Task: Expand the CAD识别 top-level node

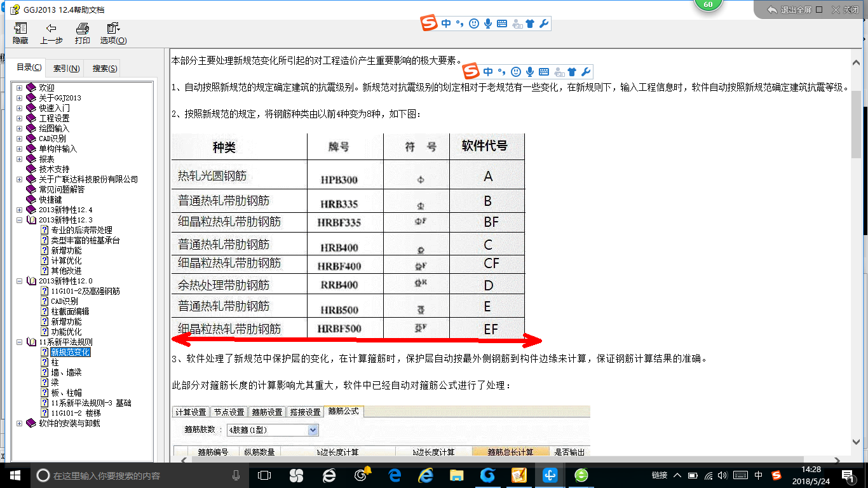Action: point(20,139)
